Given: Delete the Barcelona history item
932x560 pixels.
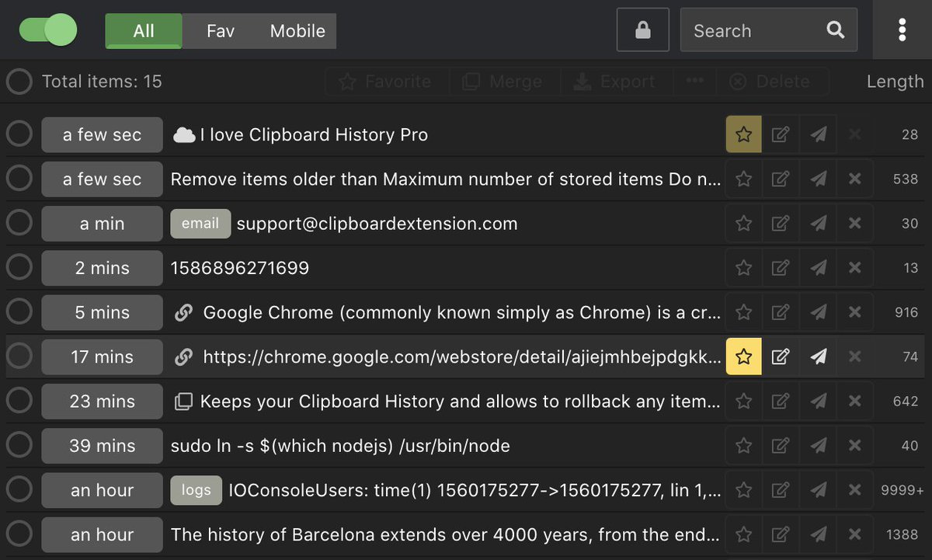Looking at the screenshot, I should point(855,534).
